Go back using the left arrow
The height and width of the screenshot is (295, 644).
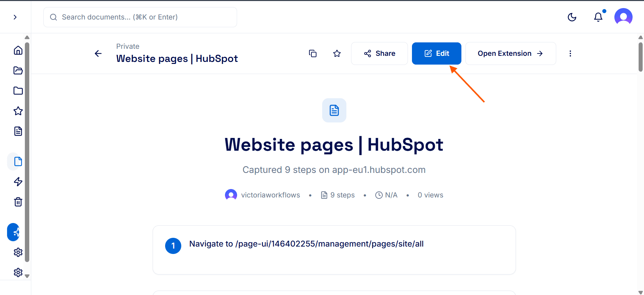click(x=98, y=53)
